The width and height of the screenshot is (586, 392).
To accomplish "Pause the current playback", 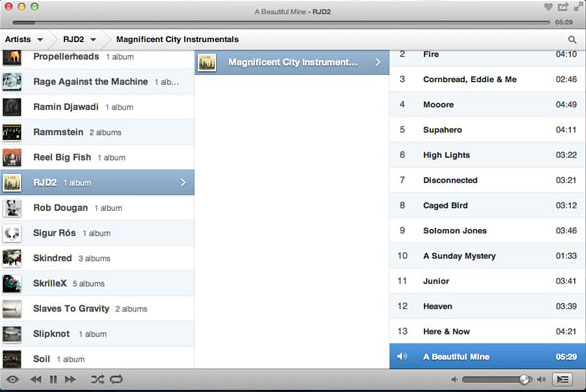I will point(53,379).
